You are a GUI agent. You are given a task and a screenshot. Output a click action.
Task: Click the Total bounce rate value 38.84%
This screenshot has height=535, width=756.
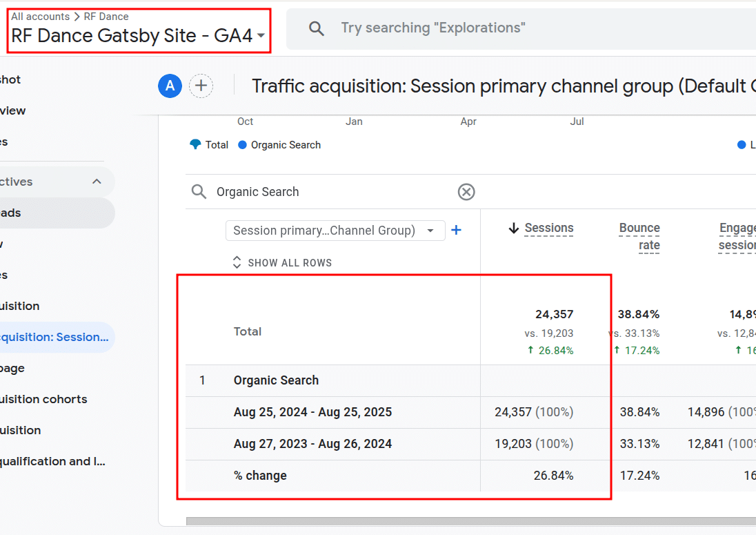tap(639, 315)
